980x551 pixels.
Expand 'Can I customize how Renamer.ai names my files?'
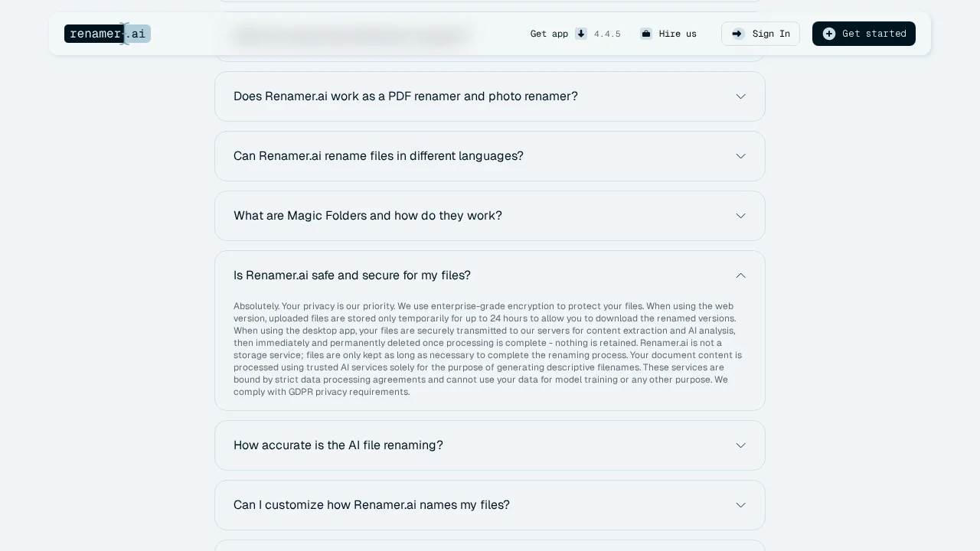490,505
